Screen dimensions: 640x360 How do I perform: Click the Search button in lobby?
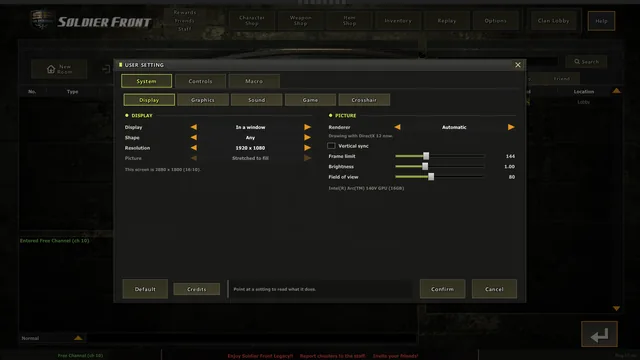pyautogui.click(x=587, y=62)
